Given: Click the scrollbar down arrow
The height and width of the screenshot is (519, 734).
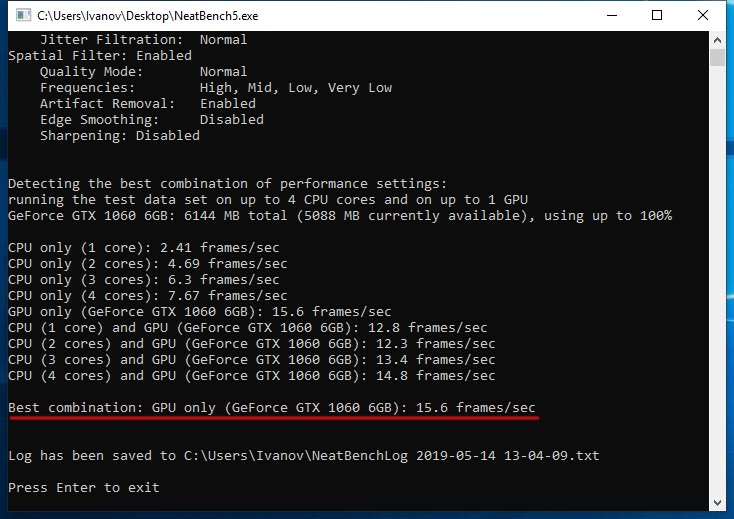Looking at the screenshot, I should pos(717,503).
